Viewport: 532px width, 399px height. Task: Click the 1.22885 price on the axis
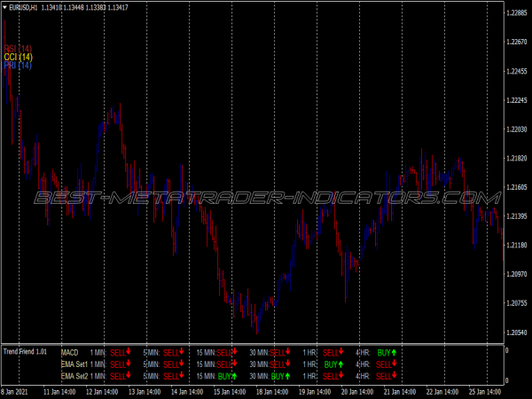pos(517,13)
